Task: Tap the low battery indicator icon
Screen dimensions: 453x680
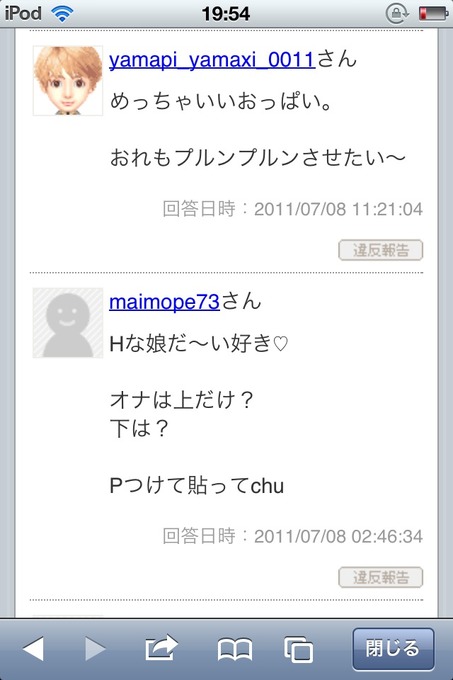Action: [x=433, y=13]
